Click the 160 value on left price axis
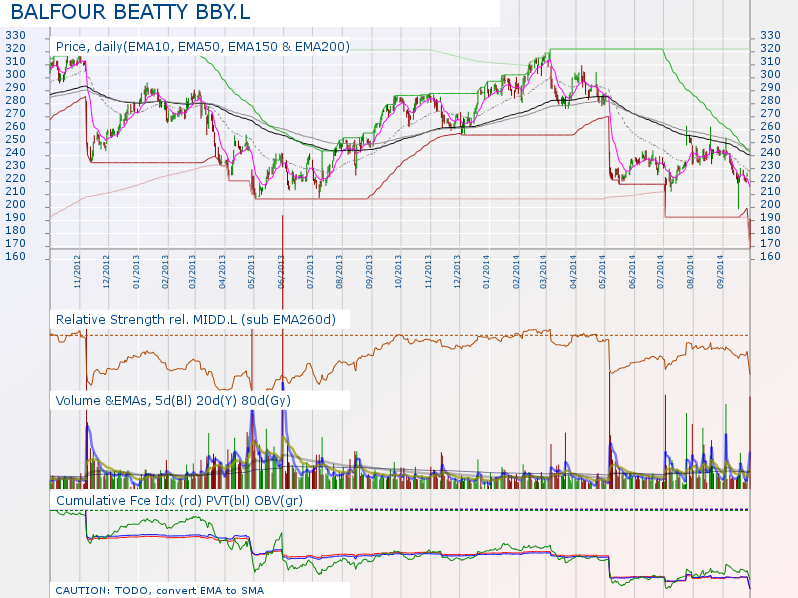 point(15,257)
